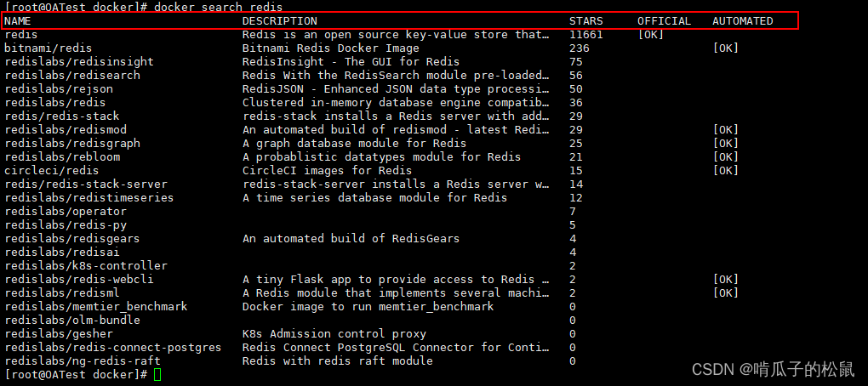The image size is (868, 386).
Task: Click 'A probablistic datatypes module for Redis' description
Action: 381,156
